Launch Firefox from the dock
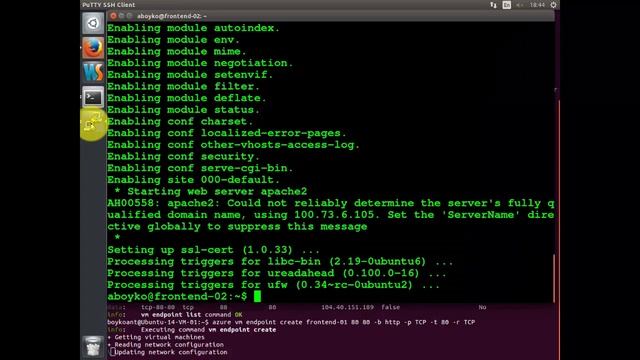640x360 pixels. click(93, 48)
